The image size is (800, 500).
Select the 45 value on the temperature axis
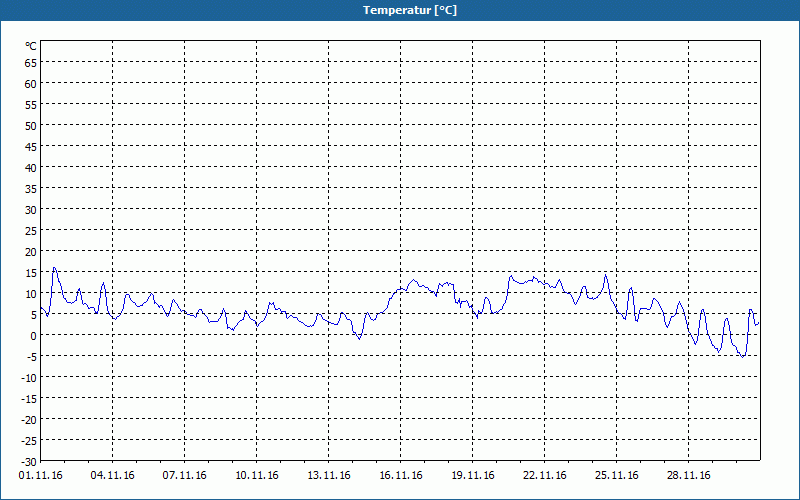pyautogui.click(x=31, y=146)
